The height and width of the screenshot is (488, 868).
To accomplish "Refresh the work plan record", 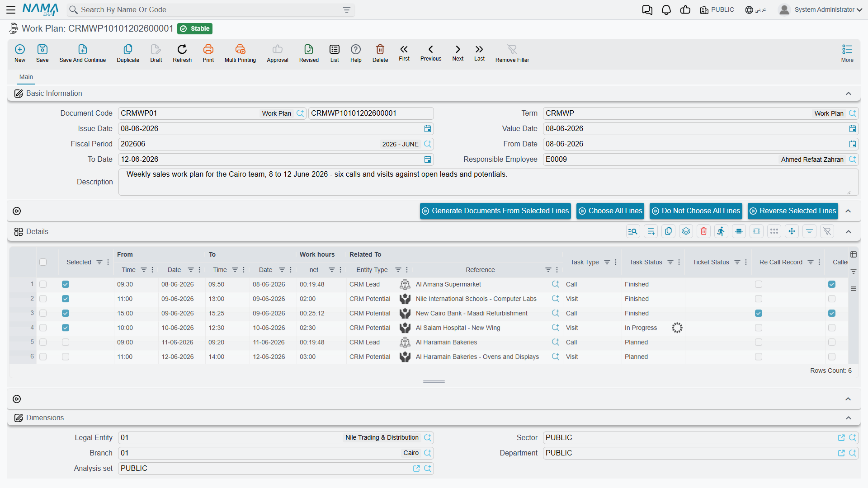I will [x=182, y=53].
